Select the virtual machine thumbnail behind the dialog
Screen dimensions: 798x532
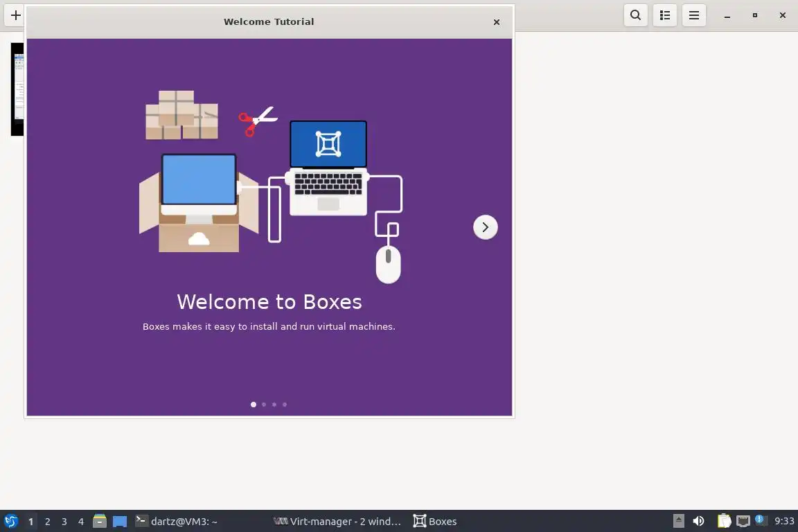17,89
